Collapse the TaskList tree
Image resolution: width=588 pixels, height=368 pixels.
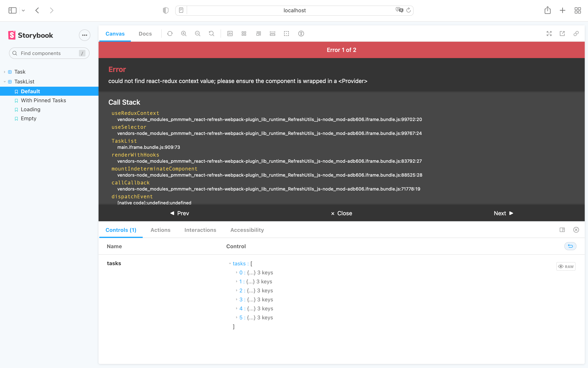4,82
